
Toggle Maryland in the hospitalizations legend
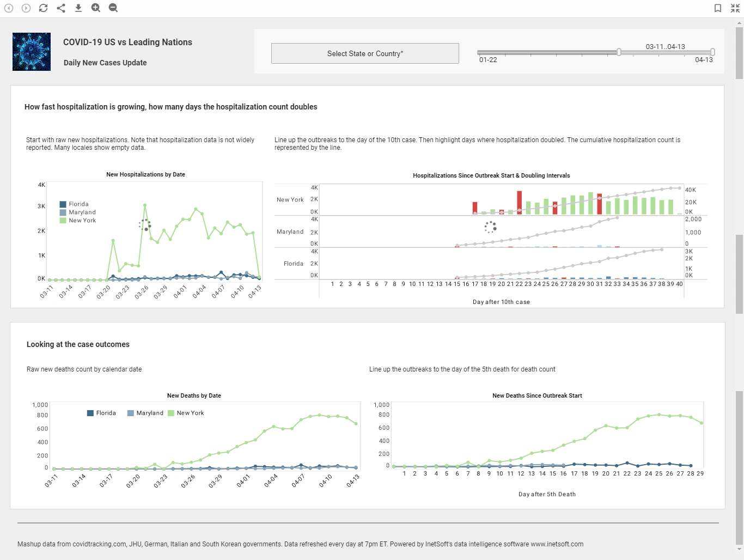coord(81,212)
